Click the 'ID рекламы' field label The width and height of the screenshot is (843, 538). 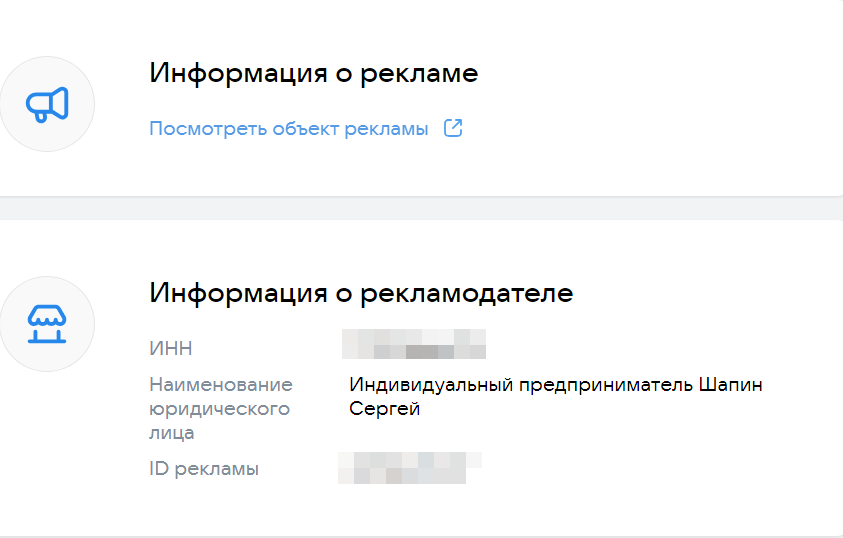pyautogui.click(x=203, y=468)
